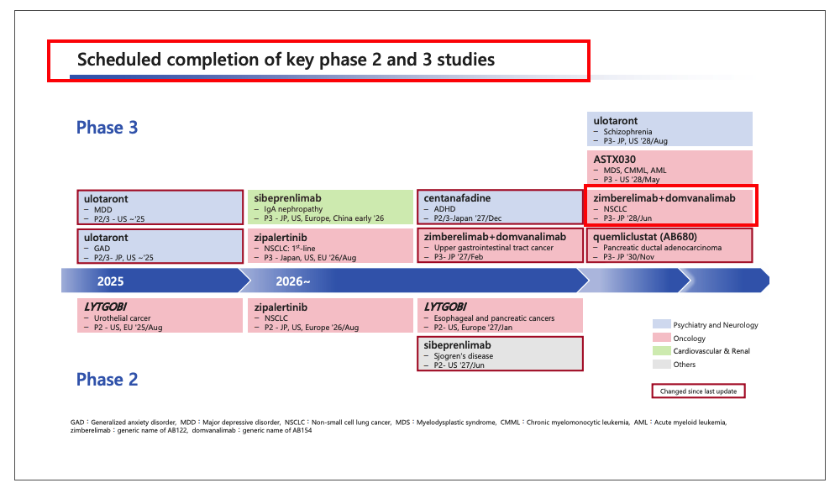Click the Phase 3 heading

coord(107,128)
